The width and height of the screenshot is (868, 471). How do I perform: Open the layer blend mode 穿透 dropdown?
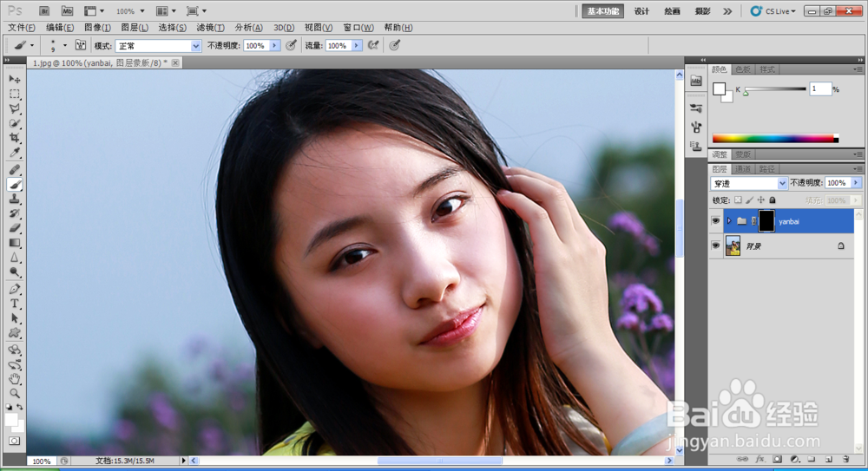(749, 183)
